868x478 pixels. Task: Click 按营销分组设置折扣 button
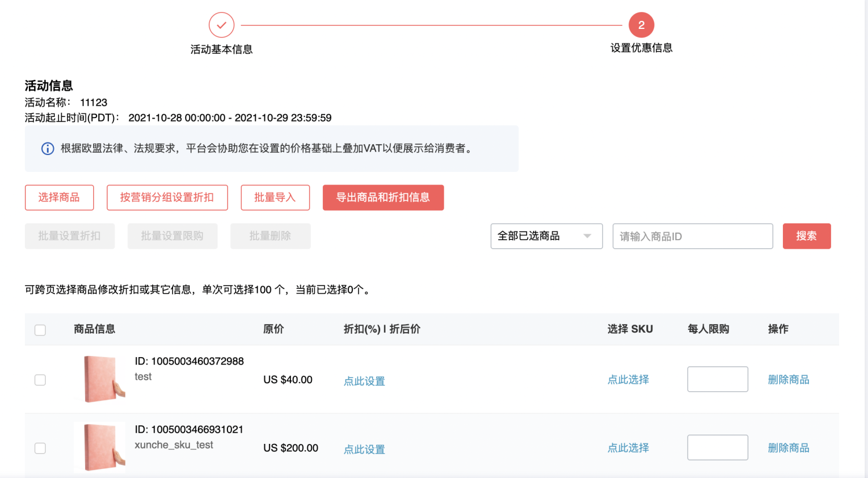click(x=167, y=197)
